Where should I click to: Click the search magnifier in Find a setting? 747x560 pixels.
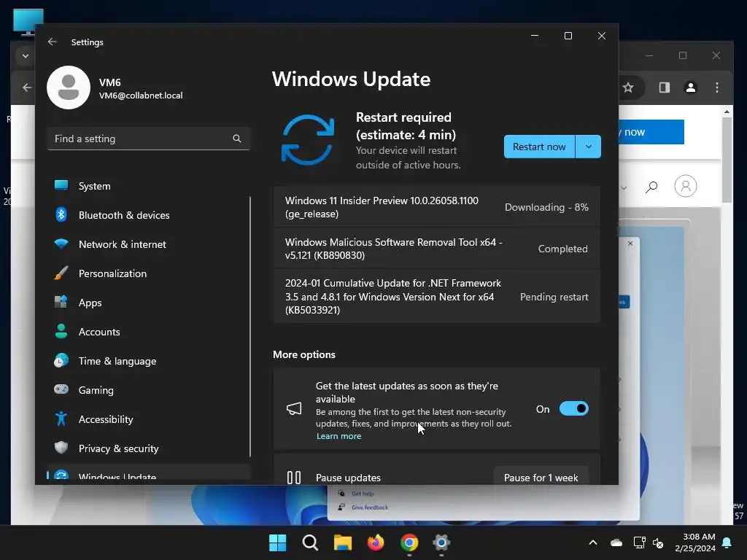(x=237, y=139)
